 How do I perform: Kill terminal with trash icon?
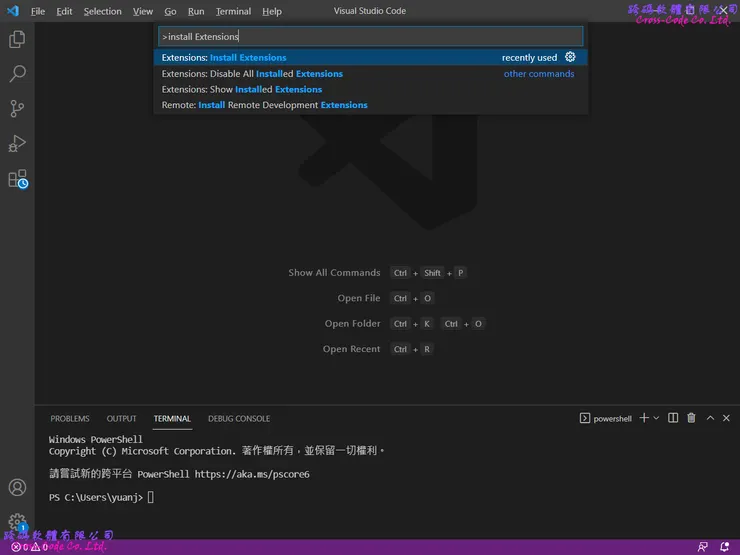click(691, 418)
